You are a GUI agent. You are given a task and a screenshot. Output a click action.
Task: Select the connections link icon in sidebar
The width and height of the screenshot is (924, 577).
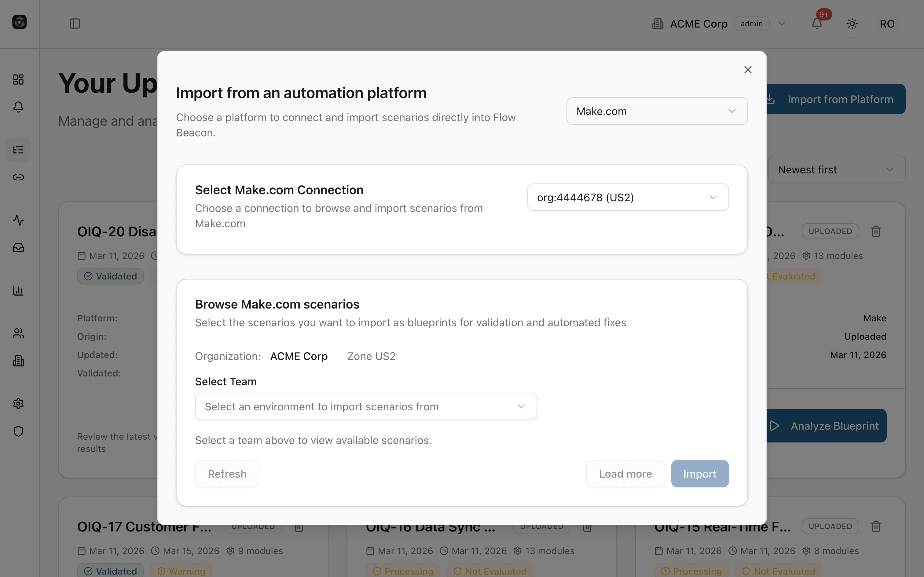tap(18, 177)
